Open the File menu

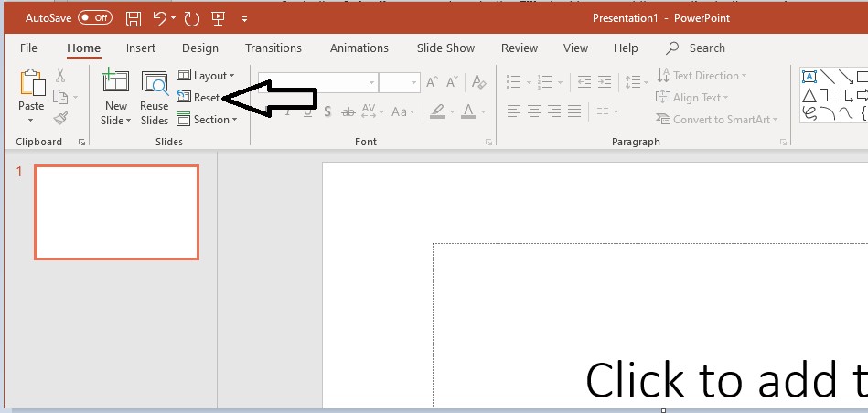28,48
